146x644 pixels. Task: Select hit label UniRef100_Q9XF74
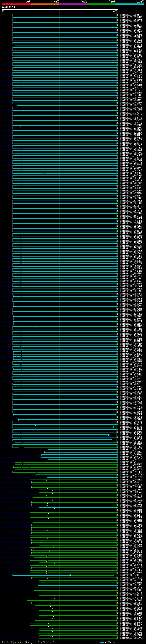[x=131, y=474]
